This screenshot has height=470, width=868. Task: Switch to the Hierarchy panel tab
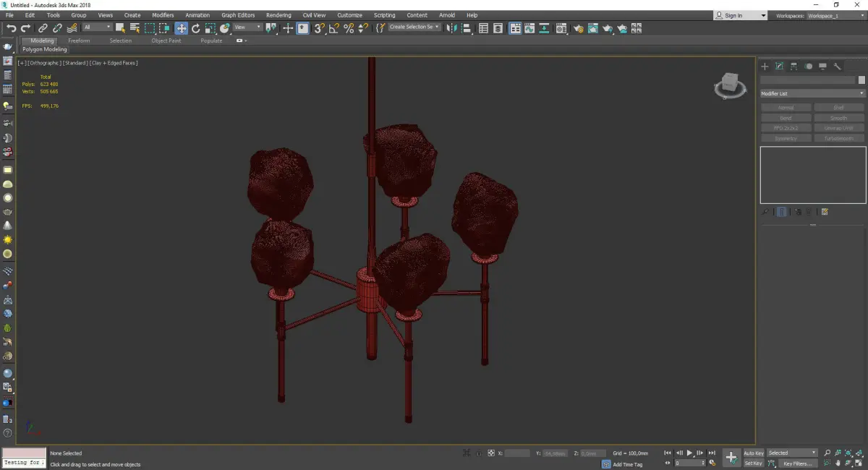pyautogui.click(x=793, y=67)
